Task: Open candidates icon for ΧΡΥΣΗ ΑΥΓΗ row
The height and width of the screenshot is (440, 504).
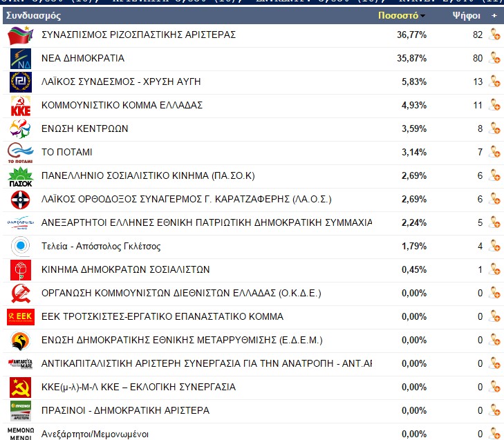Action: click(494, 82)
